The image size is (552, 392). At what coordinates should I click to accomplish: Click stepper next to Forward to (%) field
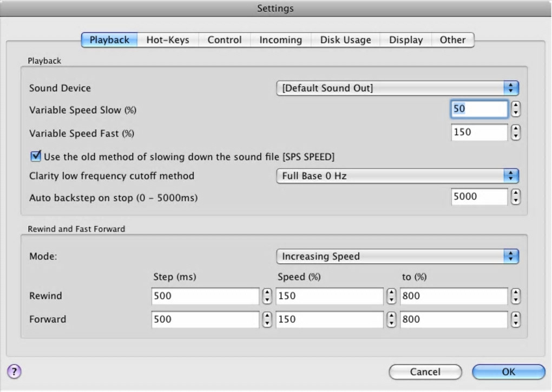pos(515,319)
